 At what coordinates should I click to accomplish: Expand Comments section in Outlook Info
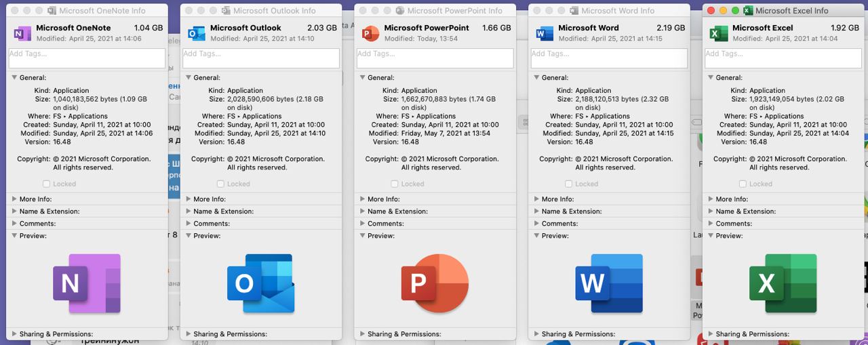click(x=188, y=224)
